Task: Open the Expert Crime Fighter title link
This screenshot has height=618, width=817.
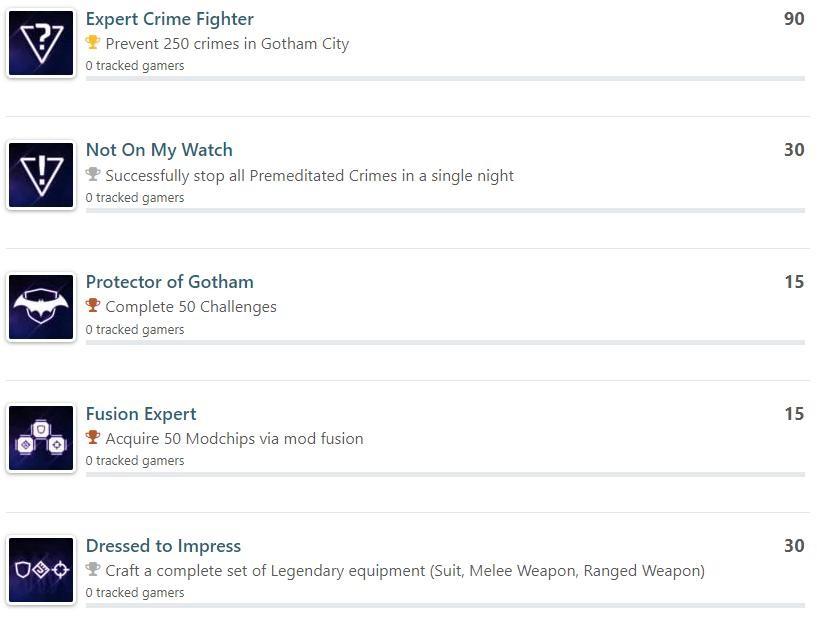Action: 170,19
